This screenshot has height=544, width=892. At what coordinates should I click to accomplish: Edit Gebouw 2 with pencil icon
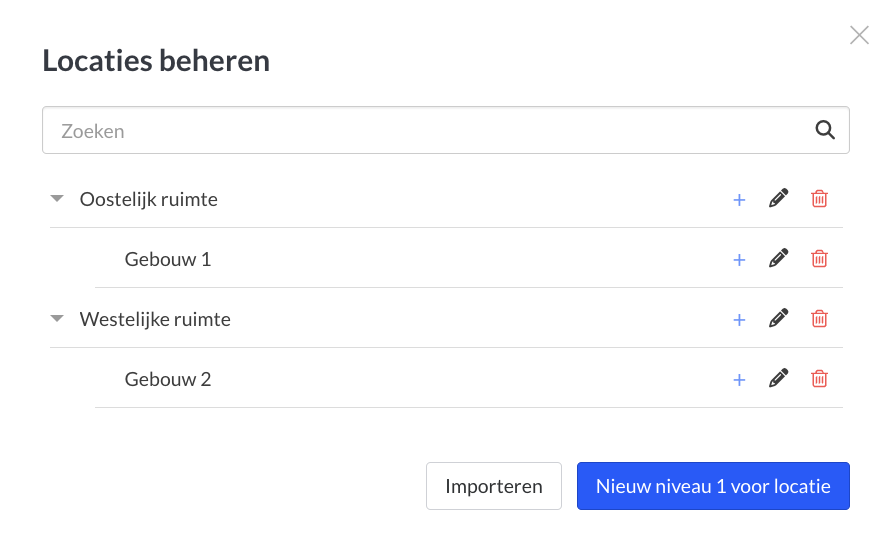click(x=778, y=378)
